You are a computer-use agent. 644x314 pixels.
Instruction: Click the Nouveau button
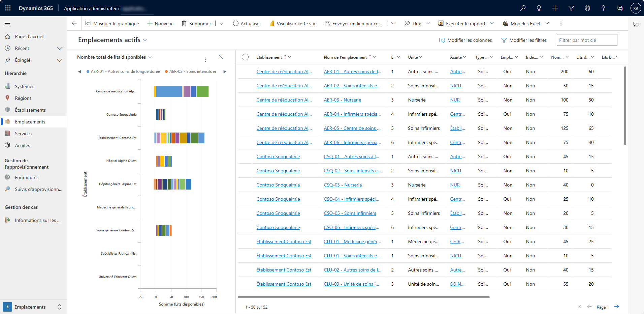click(160, 24)
